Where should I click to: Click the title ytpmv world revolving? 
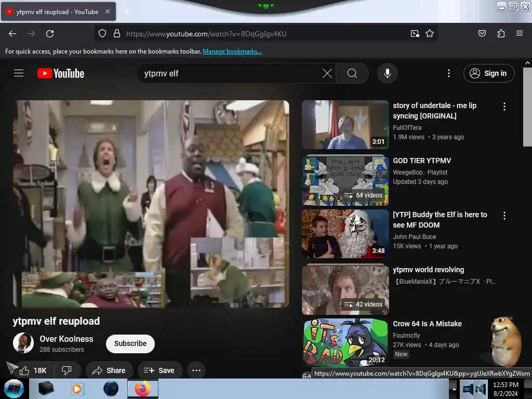click(x=429, y=270)
